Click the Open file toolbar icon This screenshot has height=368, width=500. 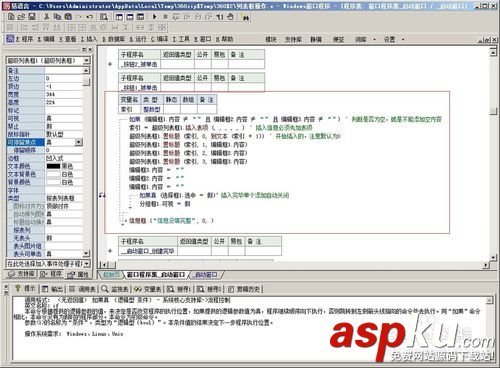(21, 16)
